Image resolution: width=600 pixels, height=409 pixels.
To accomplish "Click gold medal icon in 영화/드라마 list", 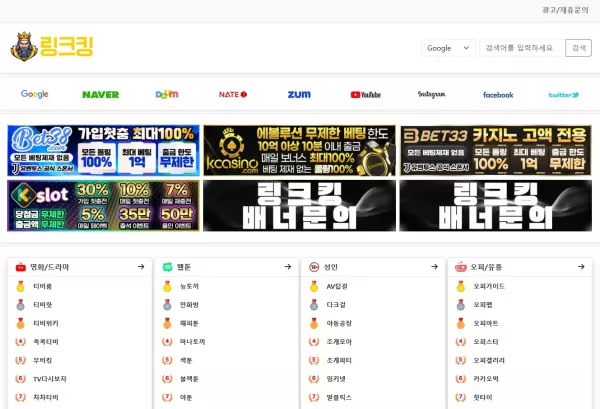I will 20,286.
